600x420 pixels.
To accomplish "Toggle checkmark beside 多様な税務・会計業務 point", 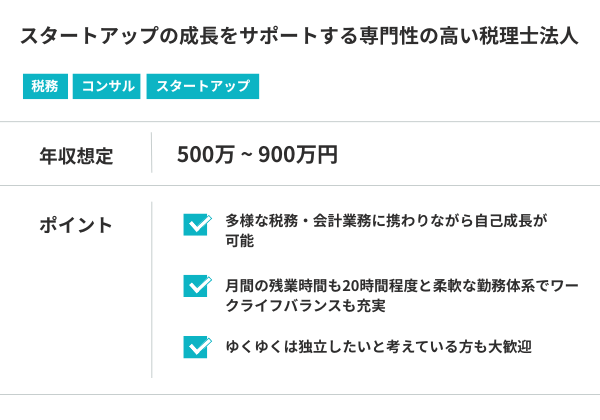I will tap(196, 225).
